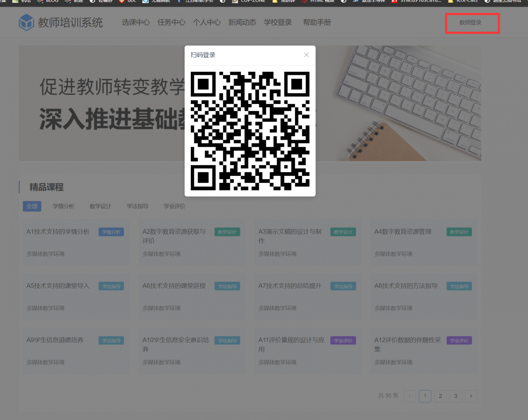Select the 全部 course filter tab
Viewport: 528px width, 420px height.
point(32,206)
